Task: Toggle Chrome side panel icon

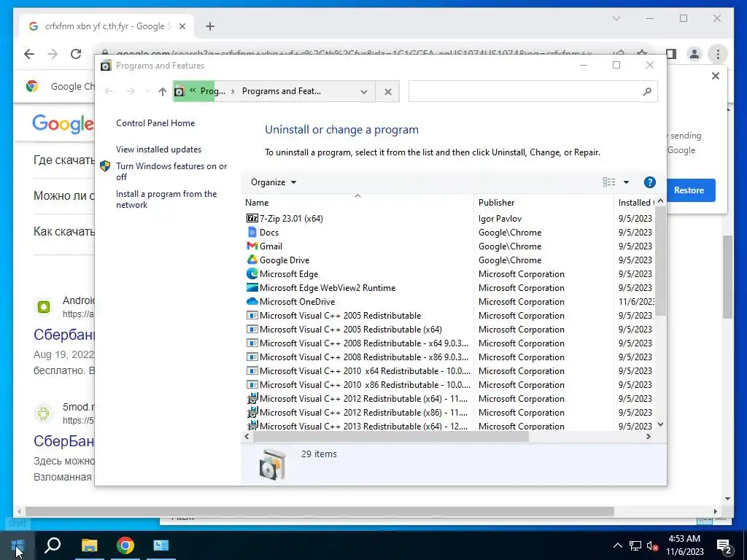Action: 671,54
